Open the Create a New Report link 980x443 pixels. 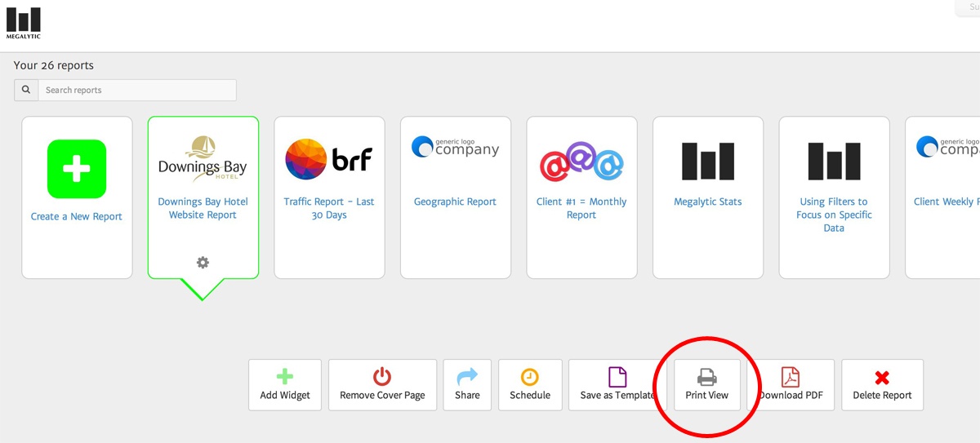77,216
